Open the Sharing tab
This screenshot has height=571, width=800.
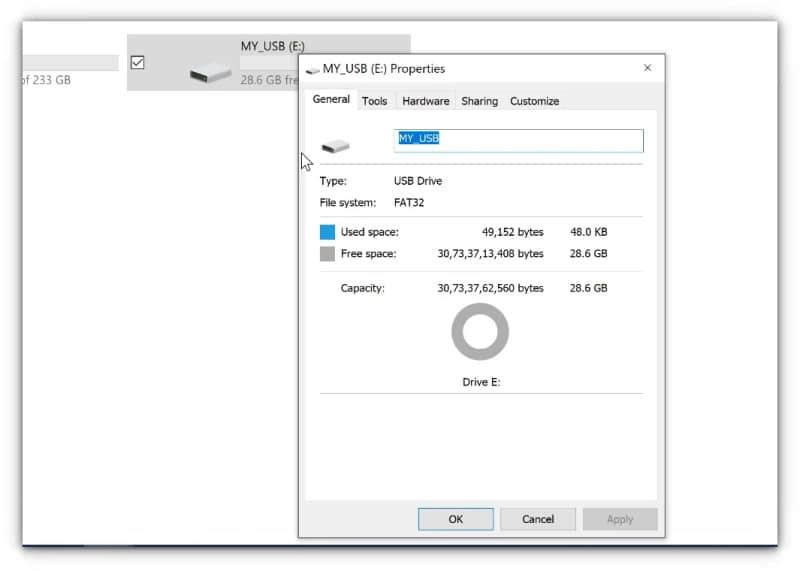pyautogui.click(x=479, y=101)
